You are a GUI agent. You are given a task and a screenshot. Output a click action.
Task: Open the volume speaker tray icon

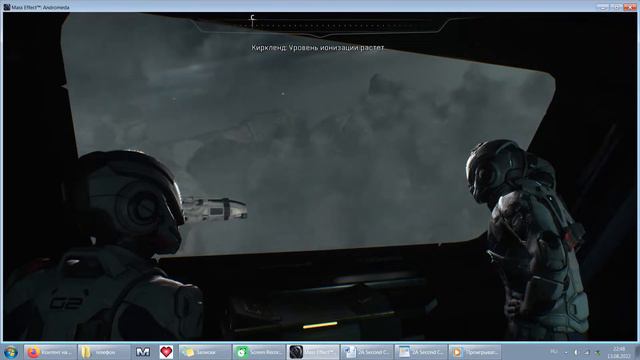(x=577, y=352)
